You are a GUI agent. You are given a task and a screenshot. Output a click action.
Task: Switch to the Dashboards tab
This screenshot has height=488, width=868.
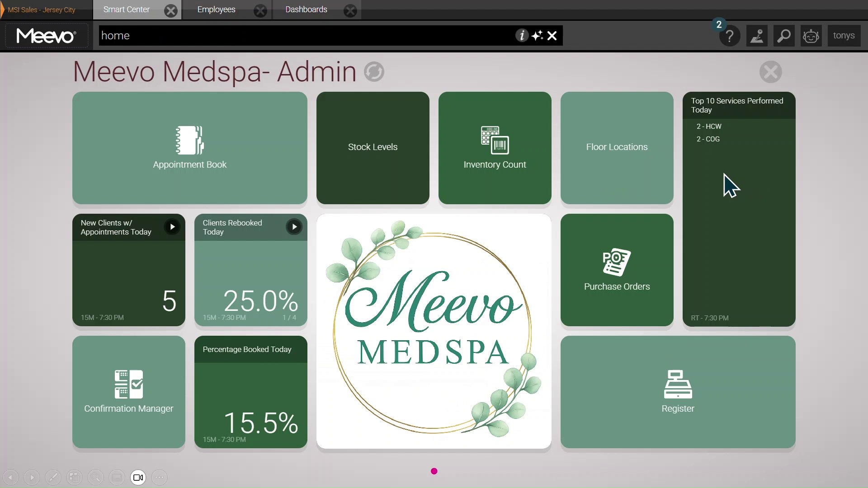(x=306, y=9)
